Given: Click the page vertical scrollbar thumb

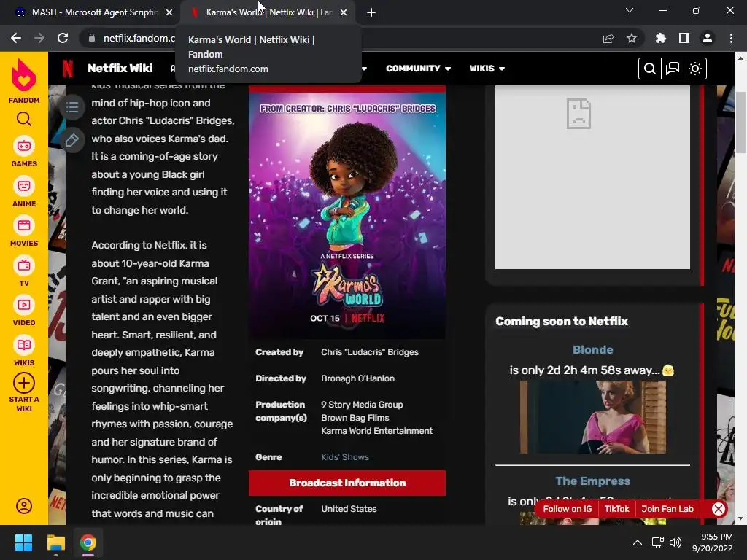Looking at the screenshot, I should click(741, 122).
